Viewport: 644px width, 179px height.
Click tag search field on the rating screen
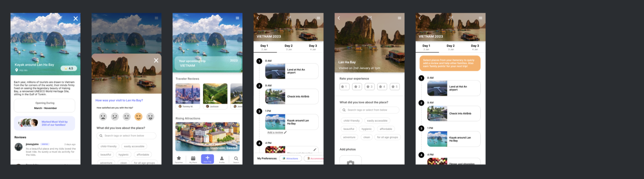pos(369,110)
